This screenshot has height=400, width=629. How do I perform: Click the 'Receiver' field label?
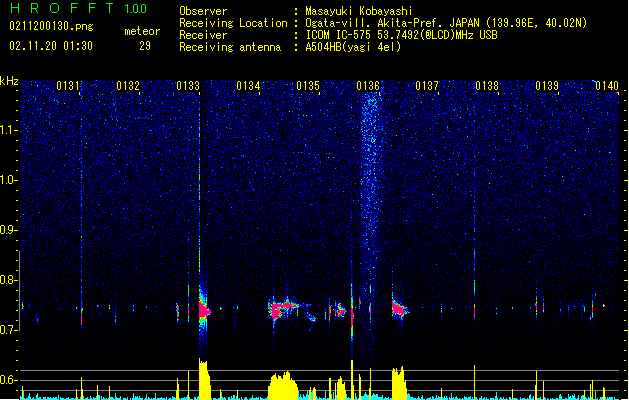pos(203,35)
